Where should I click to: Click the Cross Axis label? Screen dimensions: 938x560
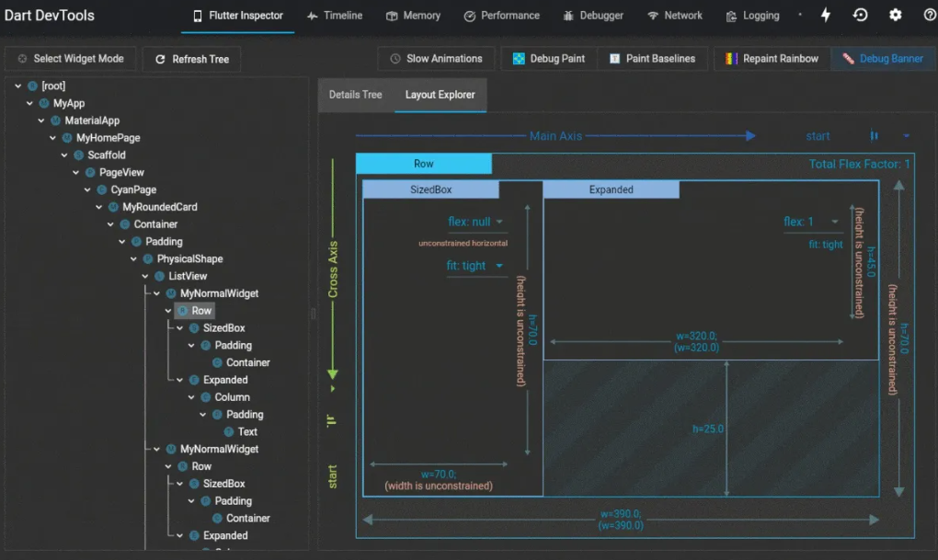pyautogui.click(x=333, y=269)
